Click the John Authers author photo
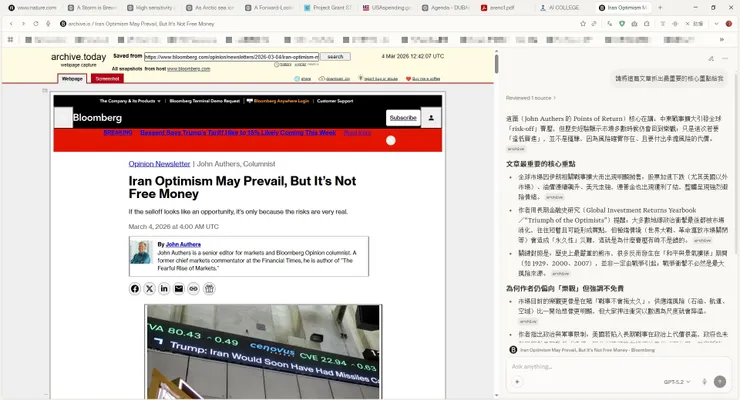 pyautogui.click(x=141, y=252)
